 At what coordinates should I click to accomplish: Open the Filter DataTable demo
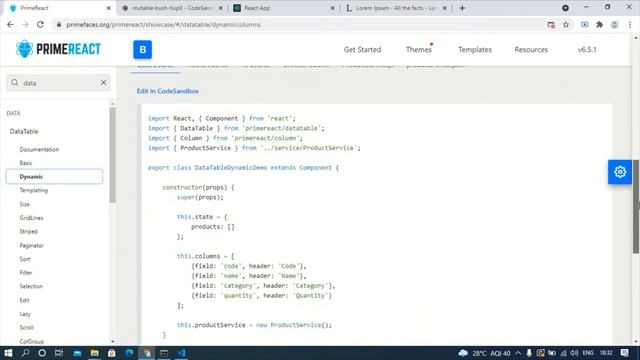point(26,273)
